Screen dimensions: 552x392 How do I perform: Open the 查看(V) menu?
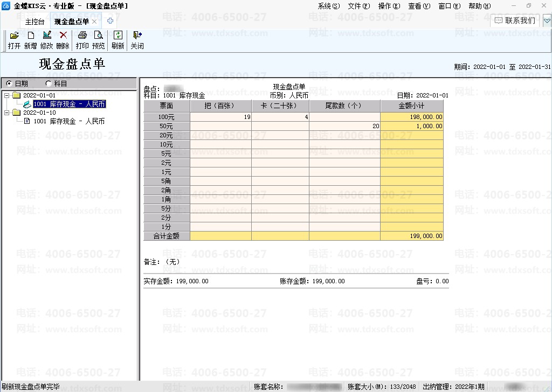419,6
